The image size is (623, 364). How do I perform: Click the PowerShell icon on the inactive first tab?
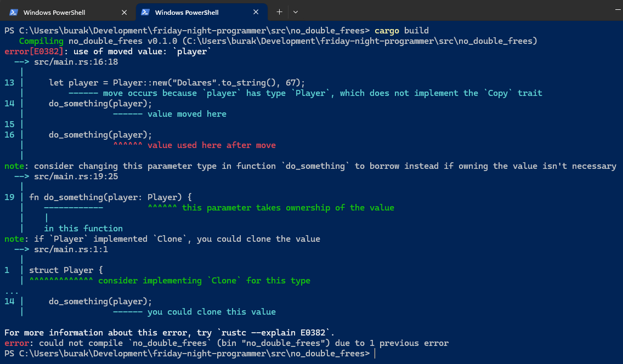coord(14,12)
